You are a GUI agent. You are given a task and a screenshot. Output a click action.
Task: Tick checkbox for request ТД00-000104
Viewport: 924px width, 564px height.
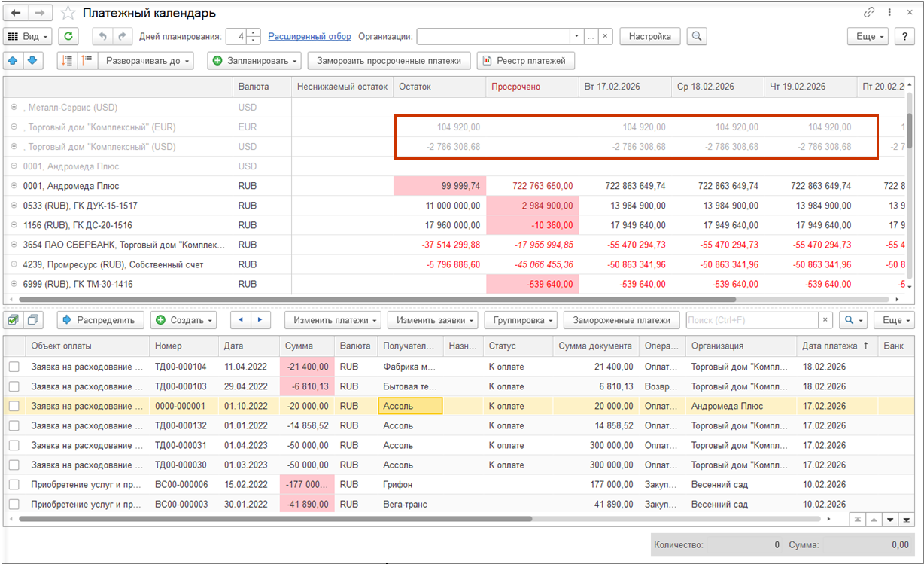click(14, 367)
